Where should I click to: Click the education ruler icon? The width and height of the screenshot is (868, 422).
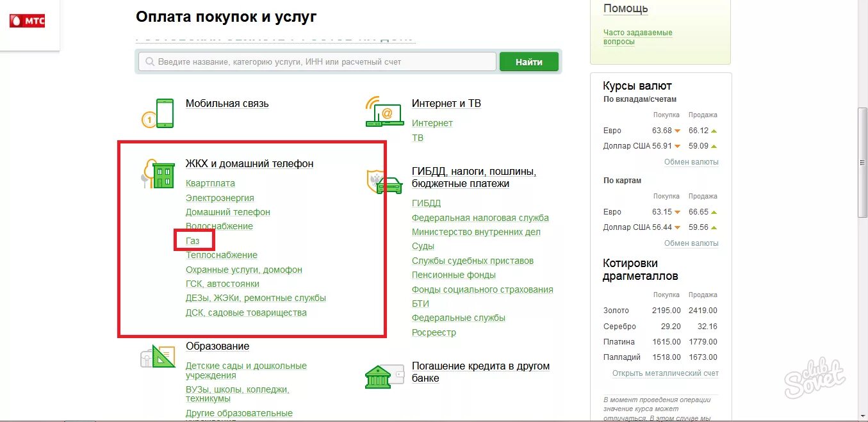pyautogui.click(x=158, y=356)
